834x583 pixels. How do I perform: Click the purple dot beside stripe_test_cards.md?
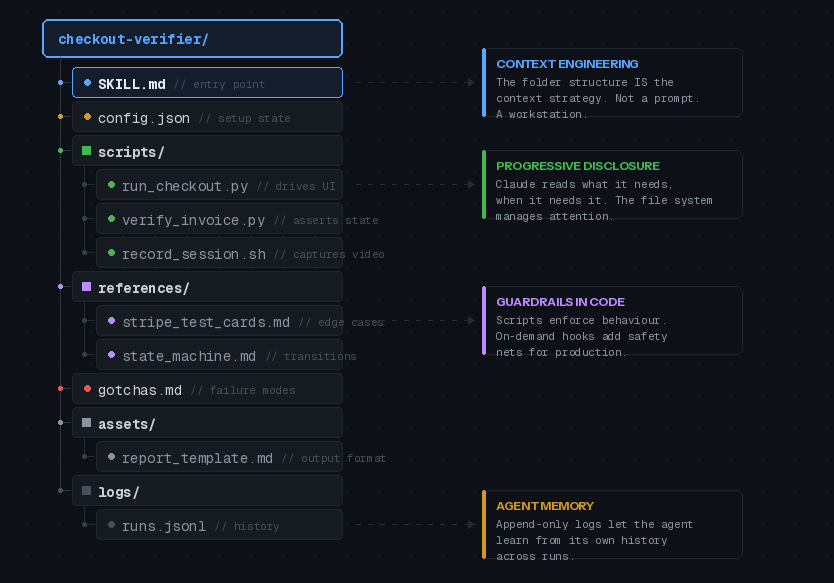[x=111, y=321]
